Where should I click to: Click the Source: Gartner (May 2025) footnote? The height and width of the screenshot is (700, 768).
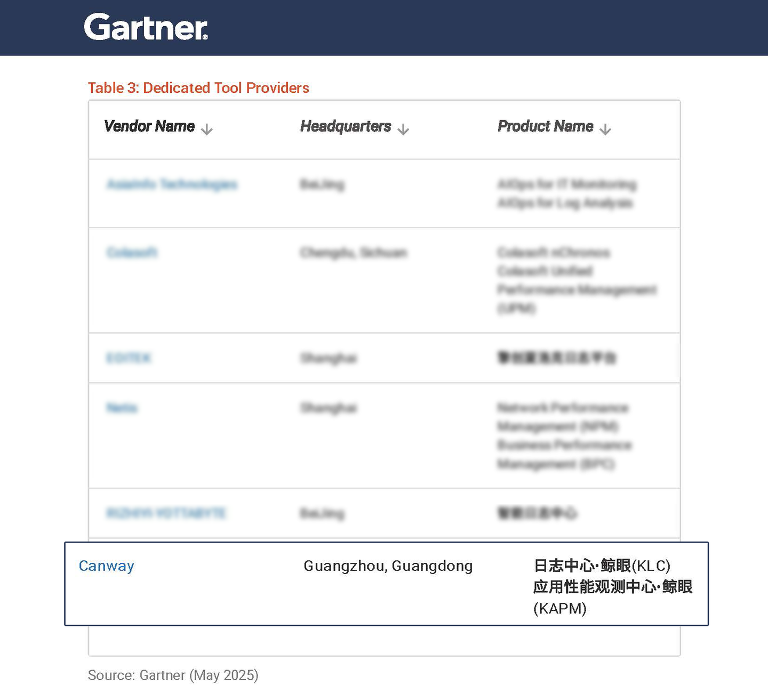click(x=173, y=675)
